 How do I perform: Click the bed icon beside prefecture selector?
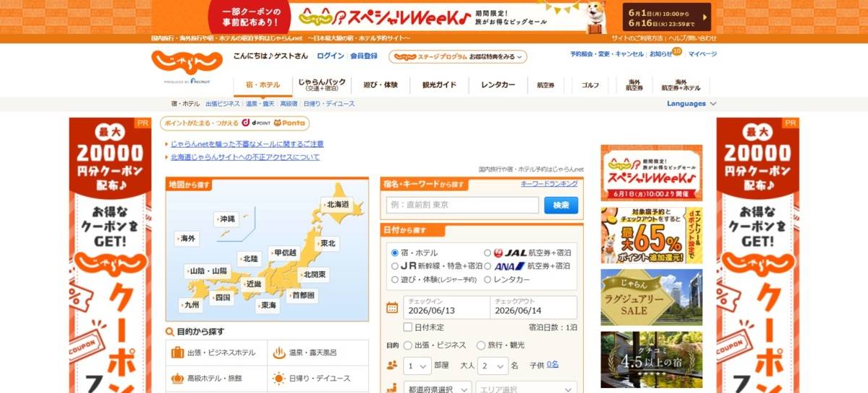pyautogui.click(x=392, y=389)
